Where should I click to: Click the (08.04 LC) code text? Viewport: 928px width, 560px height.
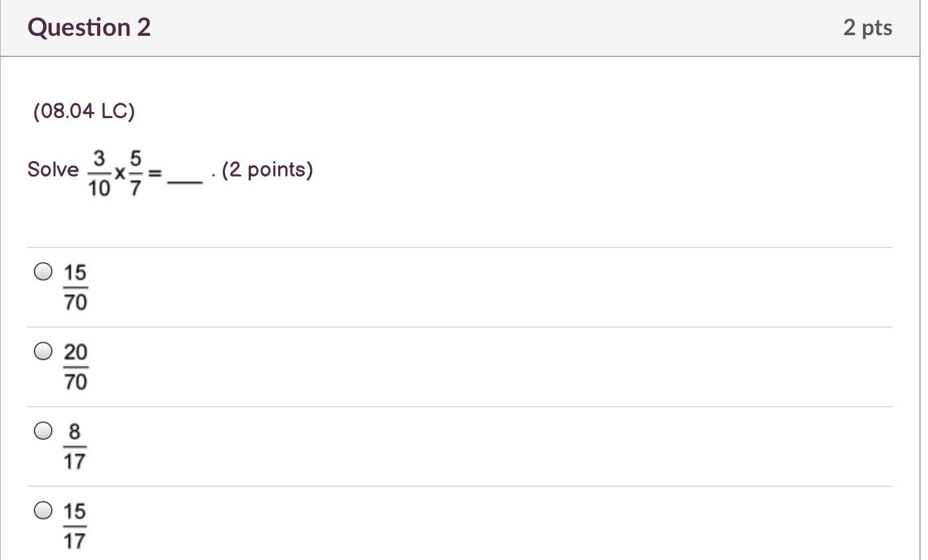pyautogui.click(x=84, y=111)
